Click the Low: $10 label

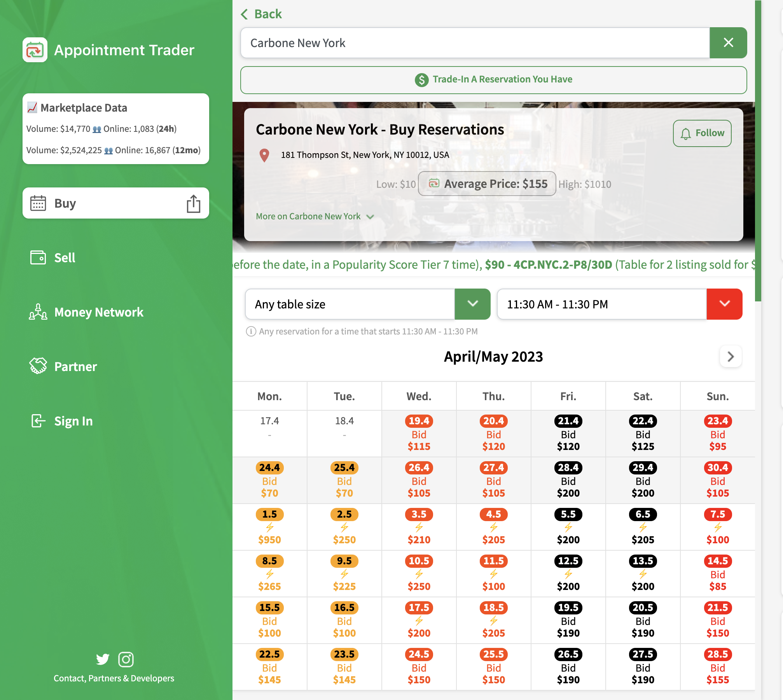tap(396, 184)
